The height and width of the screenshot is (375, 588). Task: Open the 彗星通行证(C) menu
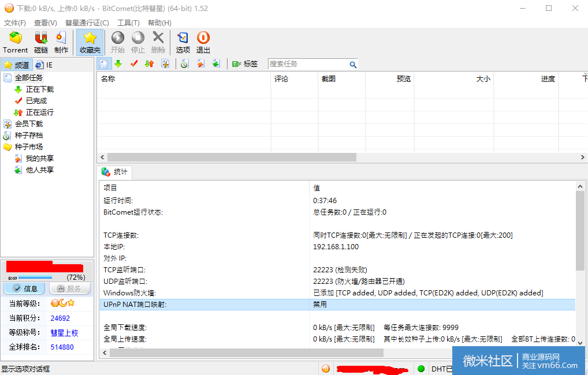pos(87,23)
